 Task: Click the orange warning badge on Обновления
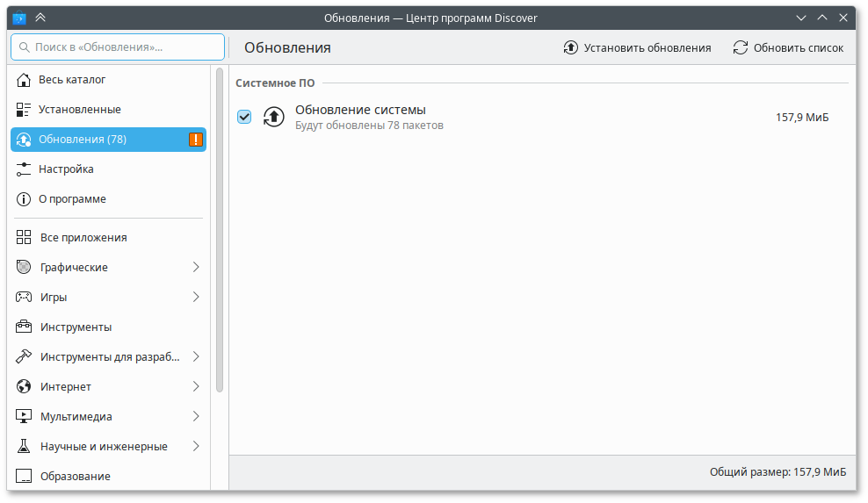(196, 140)
